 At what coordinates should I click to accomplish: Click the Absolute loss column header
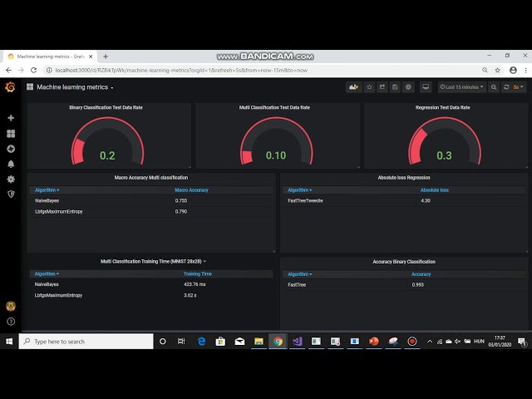coord(435,190)
